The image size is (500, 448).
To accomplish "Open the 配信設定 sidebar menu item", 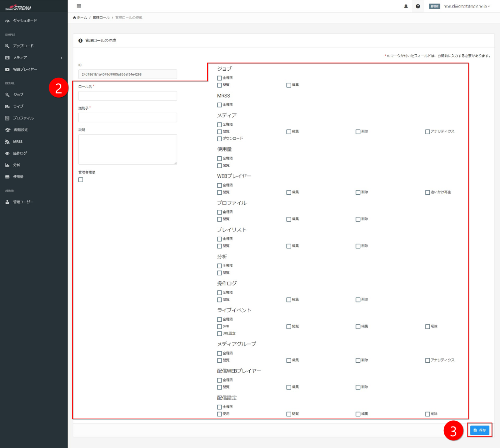I will (x=21, y=130).
